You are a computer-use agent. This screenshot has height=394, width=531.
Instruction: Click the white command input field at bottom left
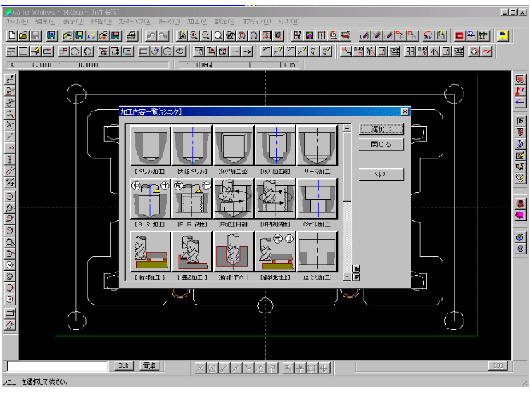pos(57,367)
